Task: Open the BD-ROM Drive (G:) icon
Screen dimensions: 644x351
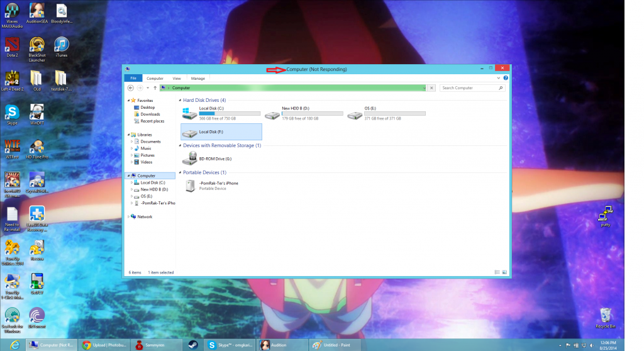Action: coord(190,159)
